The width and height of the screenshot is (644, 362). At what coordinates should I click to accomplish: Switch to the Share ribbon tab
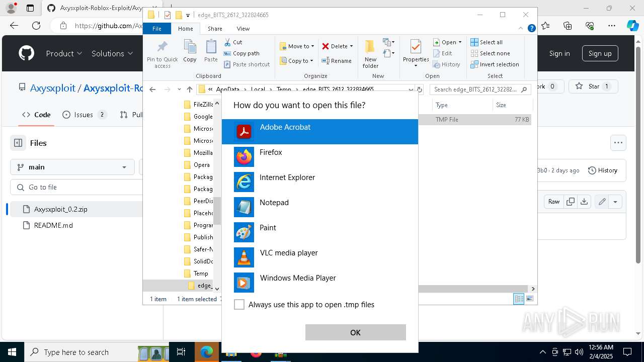(x=215, y=29)
